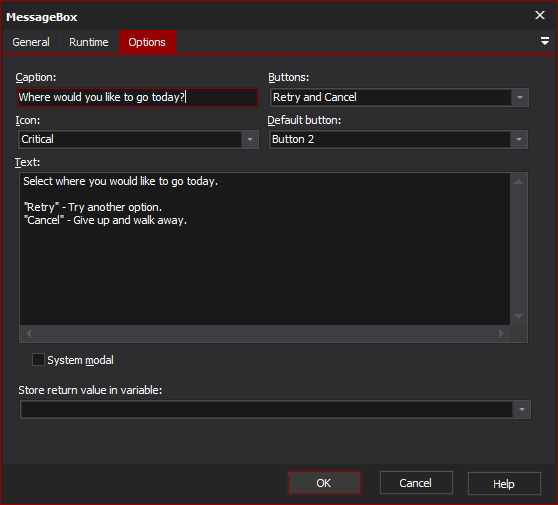Open Help for this dialog
This screenshot has height=505, width=558.
(504, 484)
